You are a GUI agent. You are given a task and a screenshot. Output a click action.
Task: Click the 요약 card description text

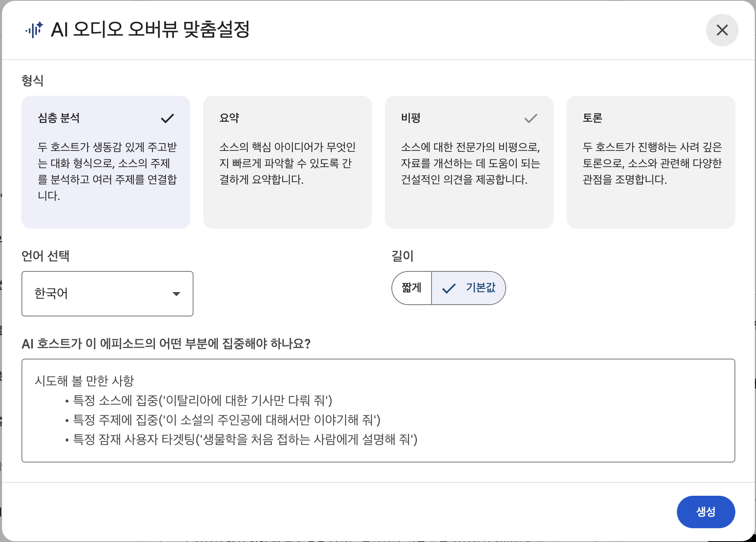tap(287, 163)
